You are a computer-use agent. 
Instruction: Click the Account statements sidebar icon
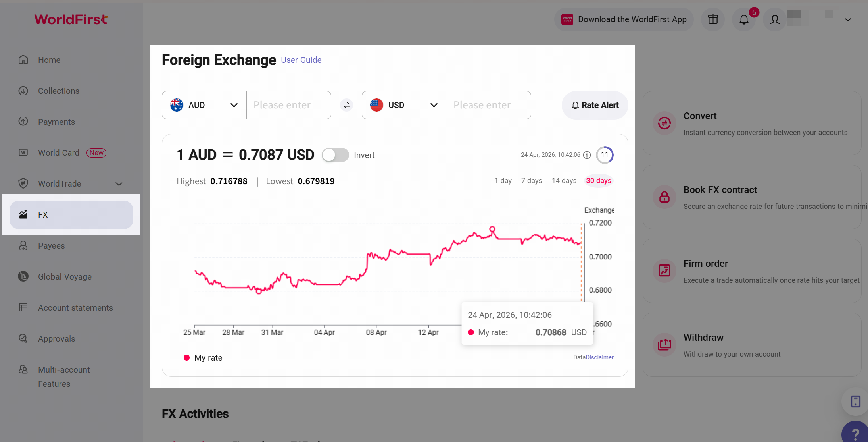pos(23,307)
